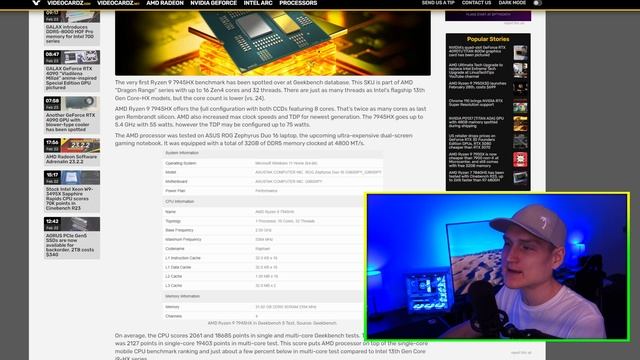Click quad-slot RTX 4090 Ti story thumbnail
Screen dimensions: 640x360
(520, 53)
